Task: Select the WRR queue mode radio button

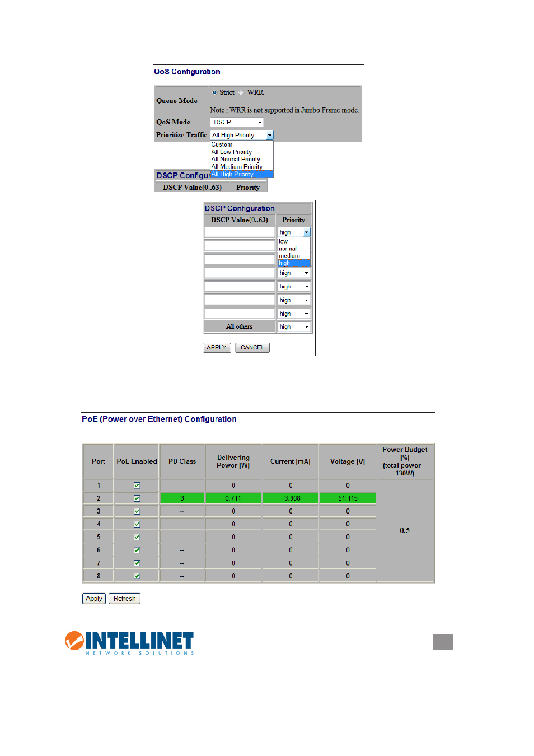Action: click(x=241, y=92)
